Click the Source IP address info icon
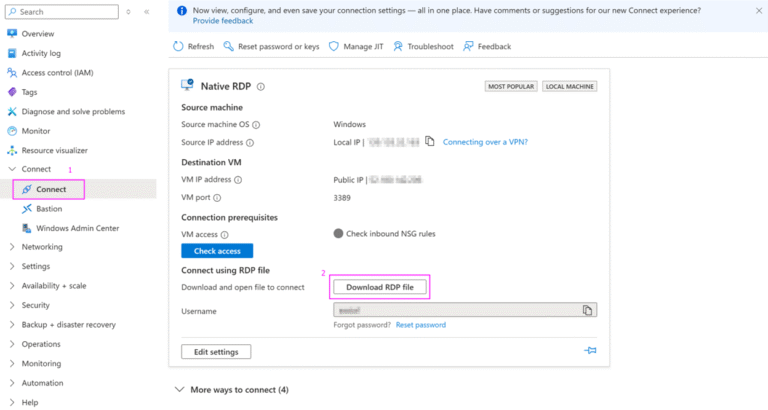 pos(250,143)
